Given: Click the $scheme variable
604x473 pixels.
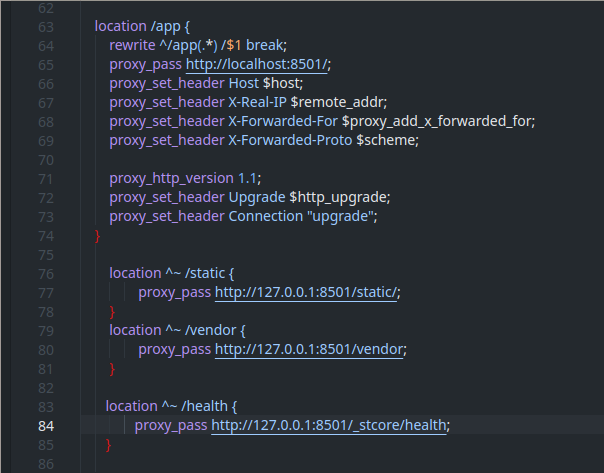Looking at the screenshot, I should (x=386, y=140).
